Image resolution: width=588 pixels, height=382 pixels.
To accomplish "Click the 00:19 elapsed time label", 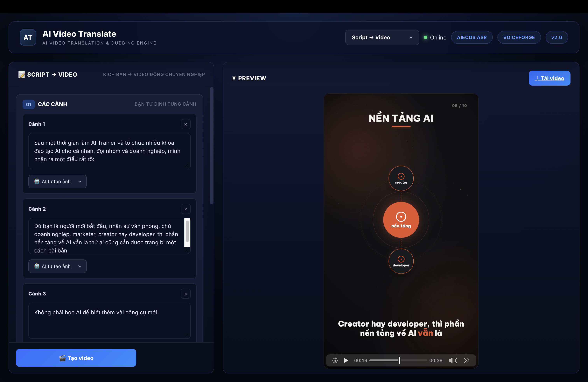I will 361,360.
